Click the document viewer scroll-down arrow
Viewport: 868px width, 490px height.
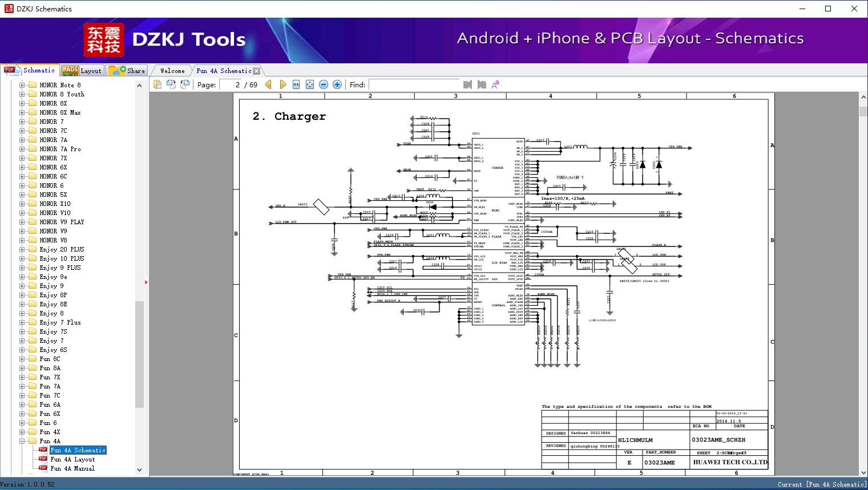pyautogui.click(x=863, y=472)
